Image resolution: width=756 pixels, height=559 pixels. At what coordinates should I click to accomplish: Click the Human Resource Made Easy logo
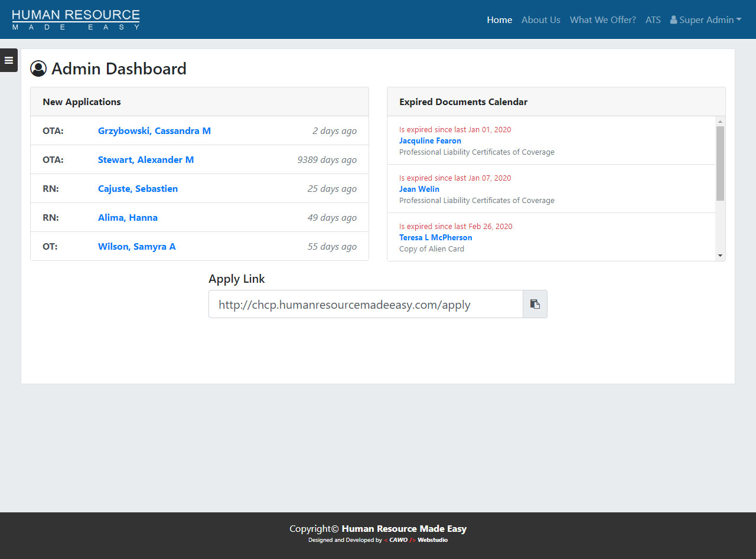click(x=76, y=19)
